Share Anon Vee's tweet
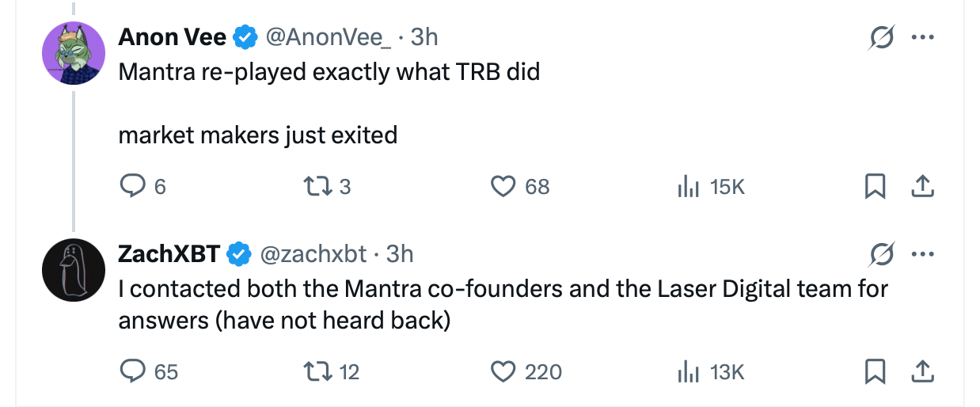 [x=920, y=186]
